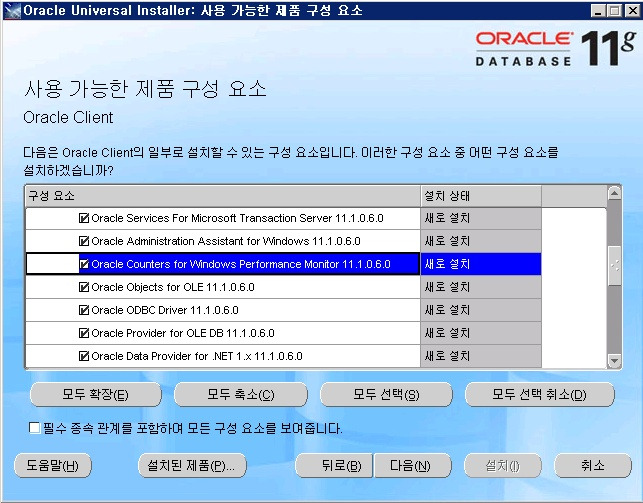
Task: Select Oracle ODBC Driver 11.1.0.6.0 row text
Action: click(164, 310)
